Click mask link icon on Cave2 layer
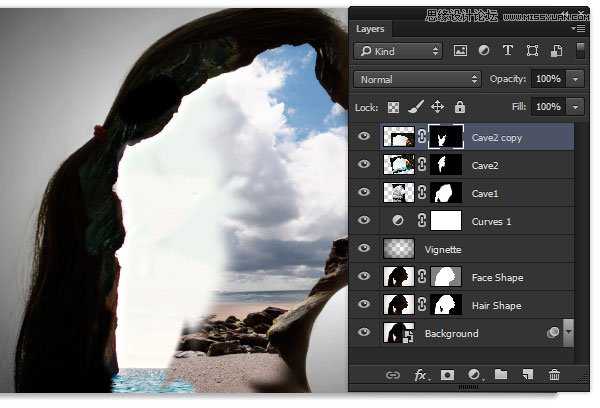The image size is (600, 408). coord(422,165)
